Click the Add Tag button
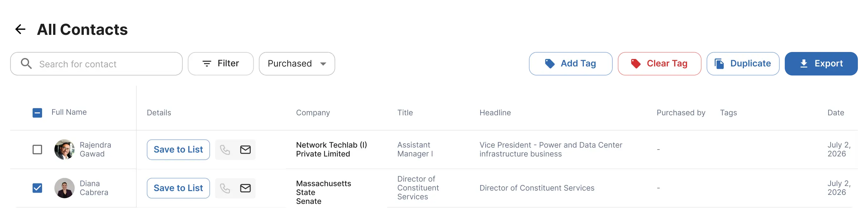The image size is (868, 218). coord(570,63)
